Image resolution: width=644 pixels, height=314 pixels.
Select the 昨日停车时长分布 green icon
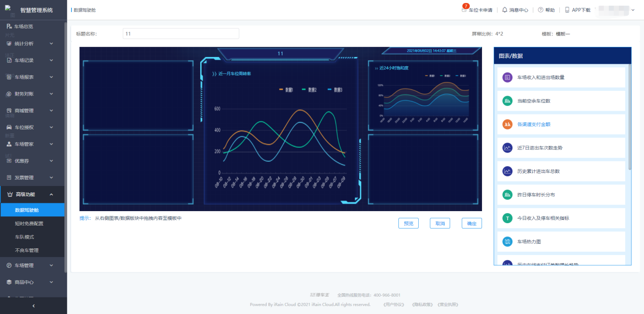[507, 195]
